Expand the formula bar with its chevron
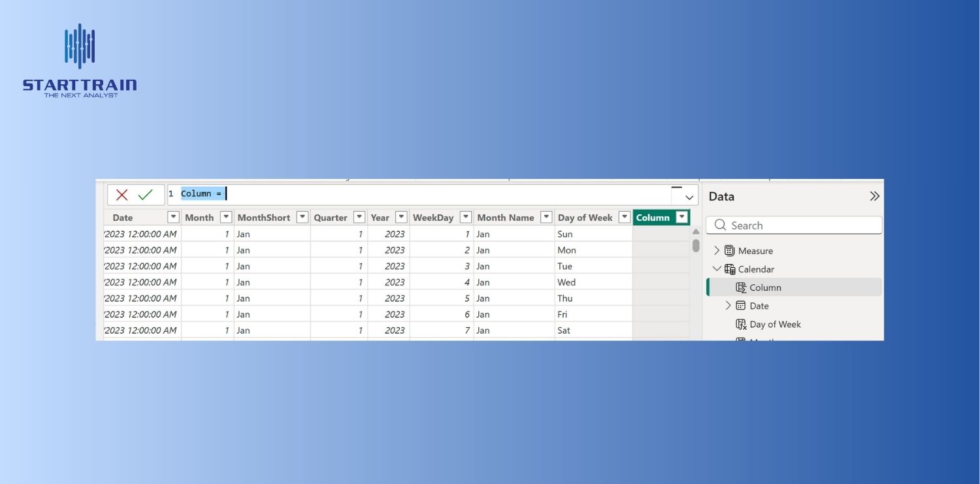980x484 pixels. (689, 197)
